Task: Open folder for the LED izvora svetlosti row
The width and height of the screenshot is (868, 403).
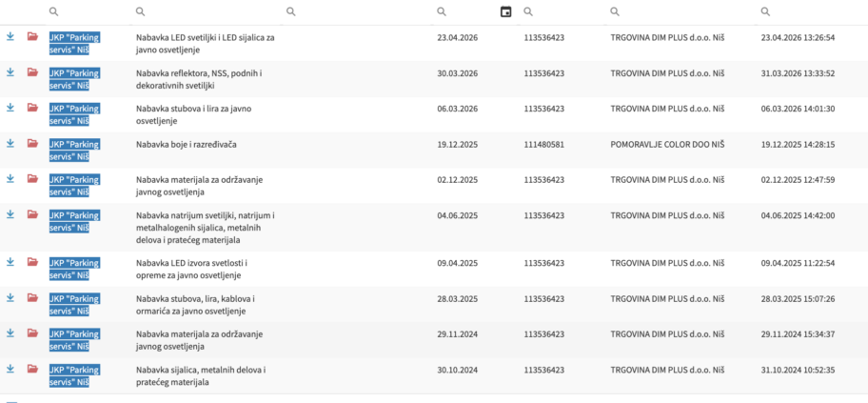Action: pos(32,262)
